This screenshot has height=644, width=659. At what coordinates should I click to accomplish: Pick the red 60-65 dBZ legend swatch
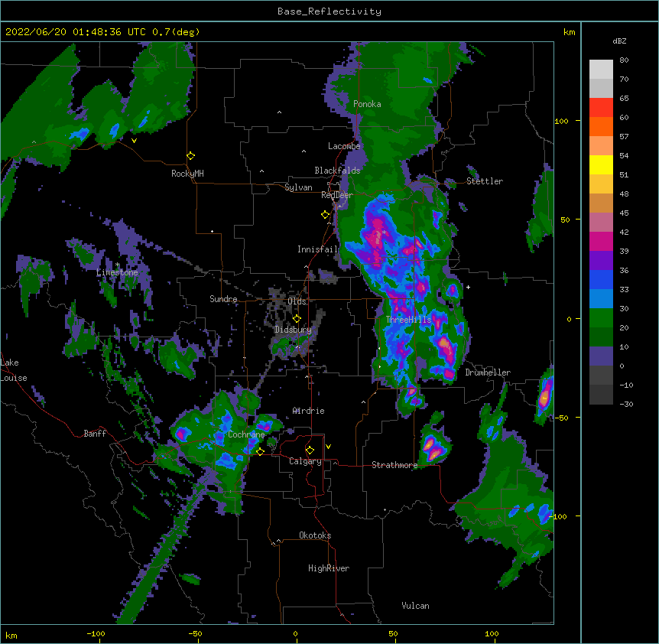tap(601, 108)
